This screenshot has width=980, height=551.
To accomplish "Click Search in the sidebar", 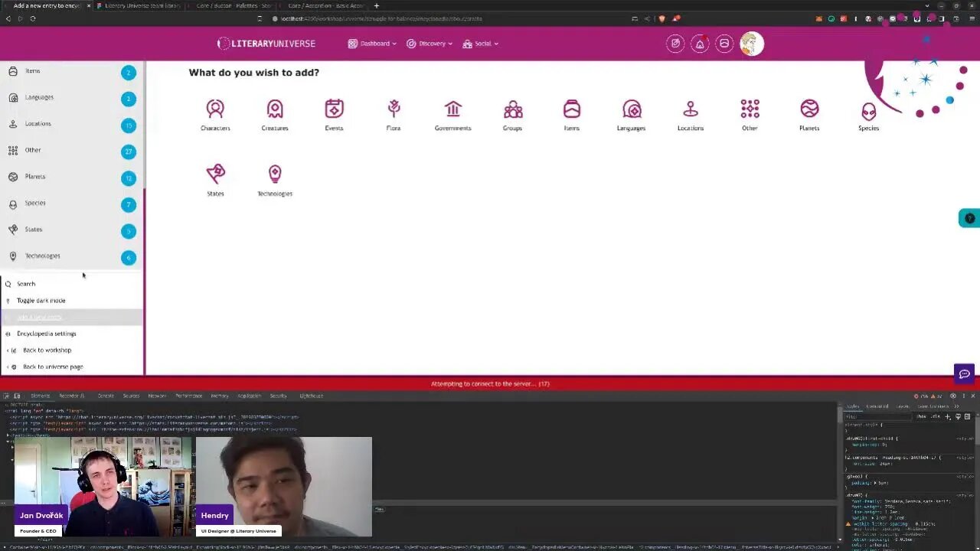I will [26, 284].
